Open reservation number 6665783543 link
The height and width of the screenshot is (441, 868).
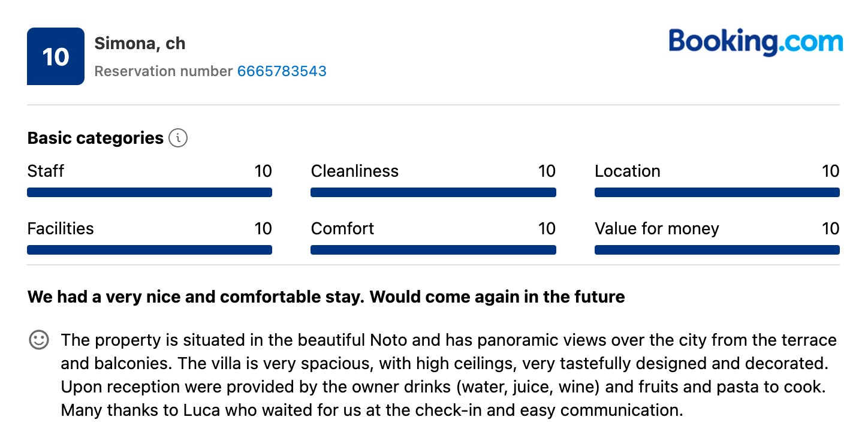(x=282, y=71)
